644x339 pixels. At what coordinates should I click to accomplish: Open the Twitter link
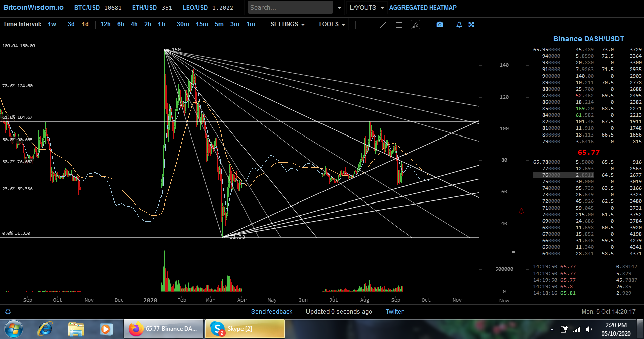click(x=394, y=312)
